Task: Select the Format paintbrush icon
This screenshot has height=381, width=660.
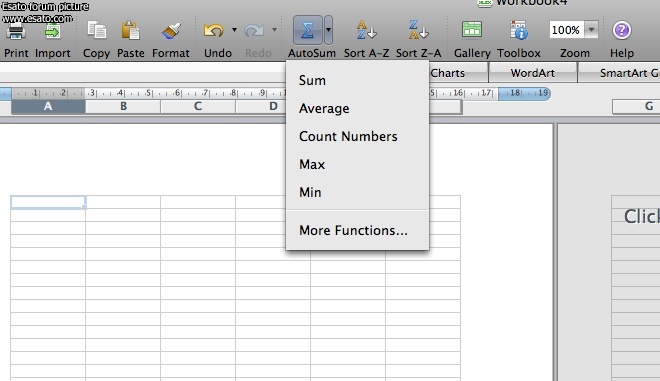Action: (170, 30)
